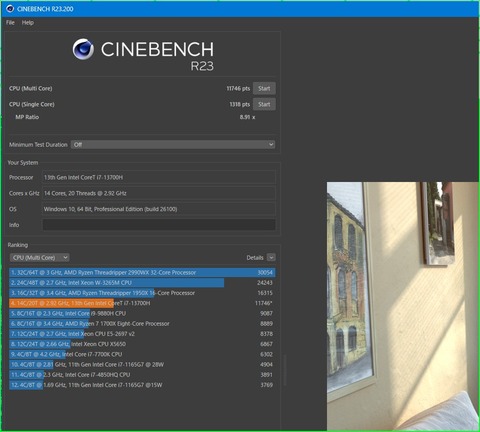Screen dimensions: 480x432
Task: Select ranking row 11 Core i7-4850HQ
Action: coord(142,375)
